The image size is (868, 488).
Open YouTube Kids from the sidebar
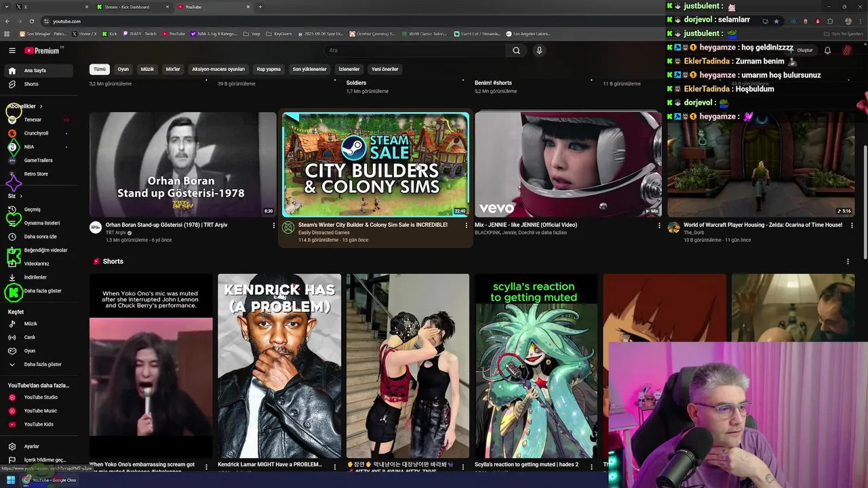pyautogui.click(x=39, y=424)
